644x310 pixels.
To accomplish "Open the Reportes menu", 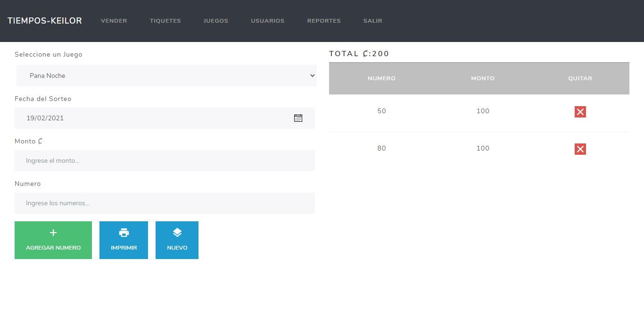I will pyautogui.click(x=324, y=21).
